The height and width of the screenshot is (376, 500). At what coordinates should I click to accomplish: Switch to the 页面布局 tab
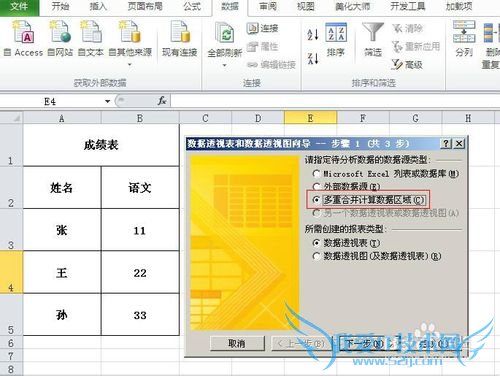click(145, 7)
